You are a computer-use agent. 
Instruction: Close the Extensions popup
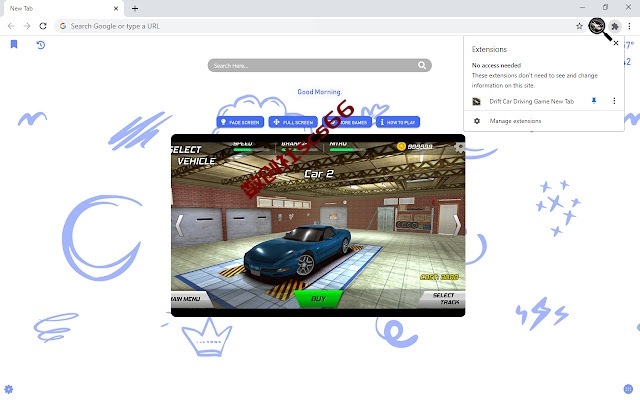click(x=616, y=43)
